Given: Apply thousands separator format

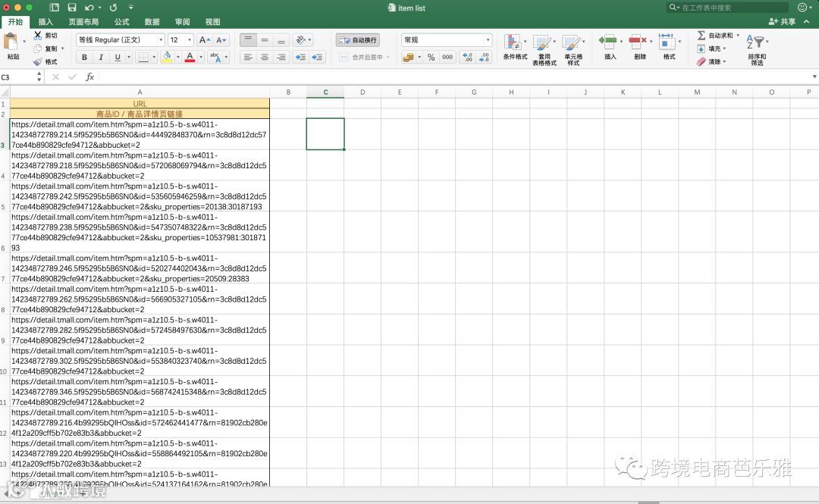Looking at the screenshot, I should point(447,57).
